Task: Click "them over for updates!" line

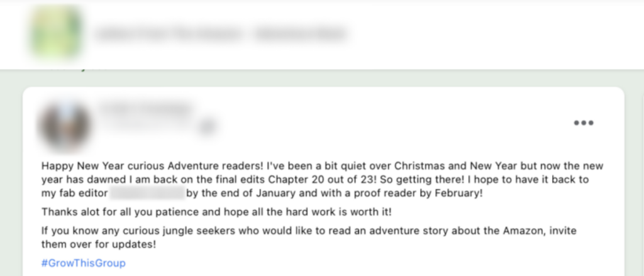Action: pyautogui.click(x=99, y=245)
